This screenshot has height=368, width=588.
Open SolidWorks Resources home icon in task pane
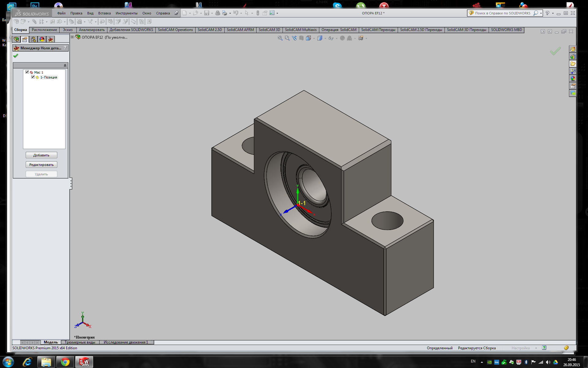point(573,49)
